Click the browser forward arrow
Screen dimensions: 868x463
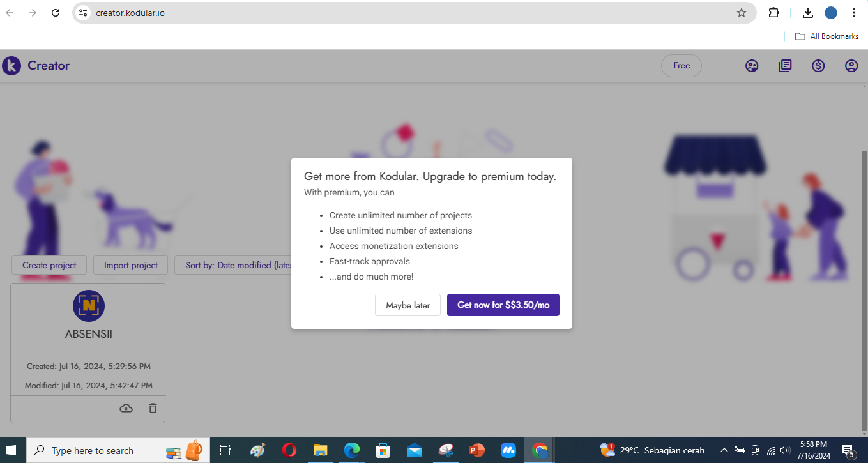(33, 13)
